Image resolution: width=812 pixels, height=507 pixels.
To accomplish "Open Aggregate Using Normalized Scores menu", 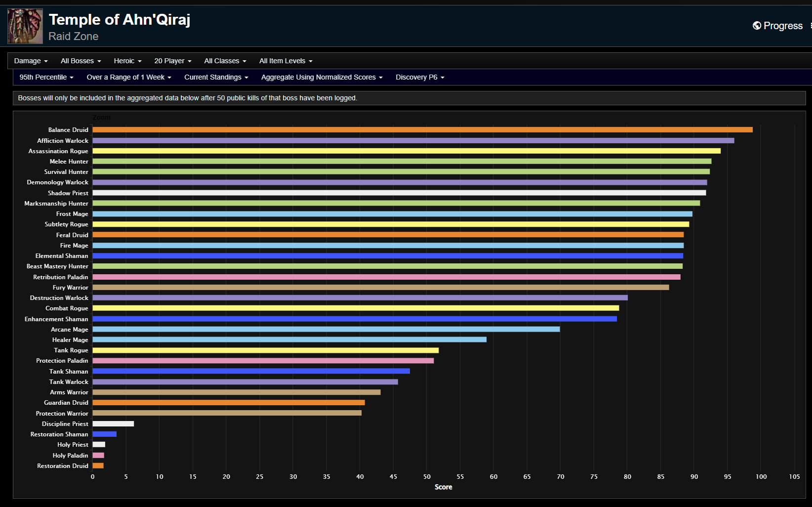I will (x=322, y=77).
